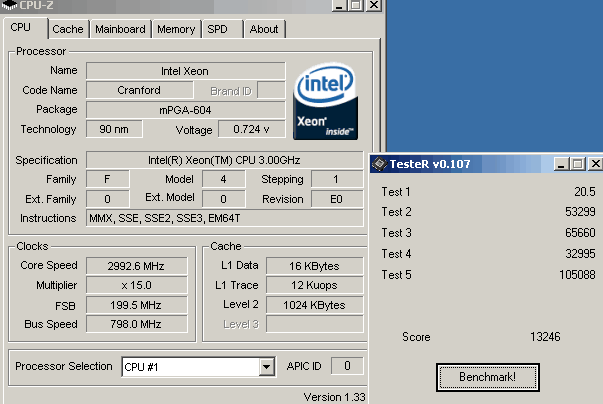Run the Benchmark! button in TesteR
The image size is (603, 404).
click(x=488, y=377)
